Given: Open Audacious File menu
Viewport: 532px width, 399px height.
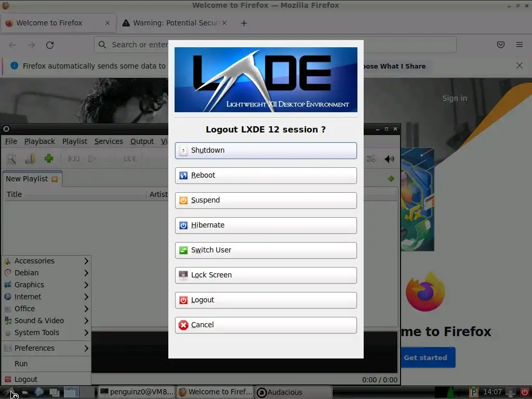Looking at the screenshot, I should click(11, 141).
